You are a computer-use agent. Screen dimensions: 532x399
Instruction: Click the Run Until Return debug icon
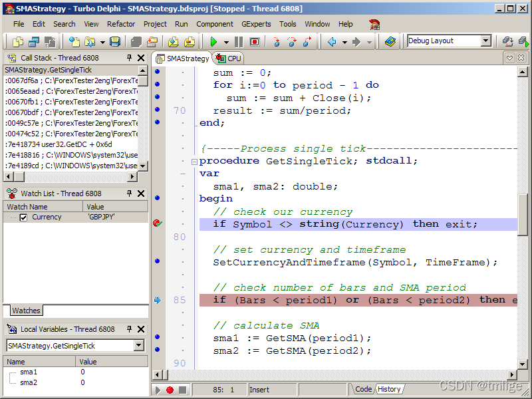click(307, 42)
